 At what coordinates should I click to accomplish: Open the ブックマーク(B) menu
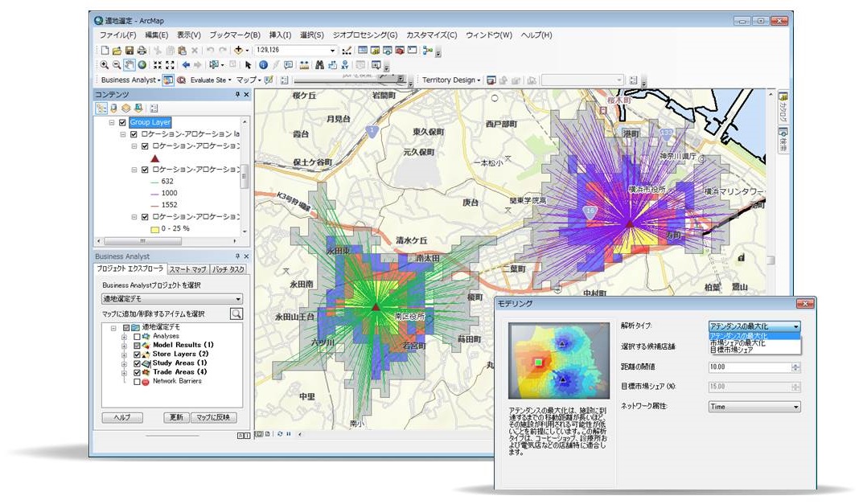point(235,35)
